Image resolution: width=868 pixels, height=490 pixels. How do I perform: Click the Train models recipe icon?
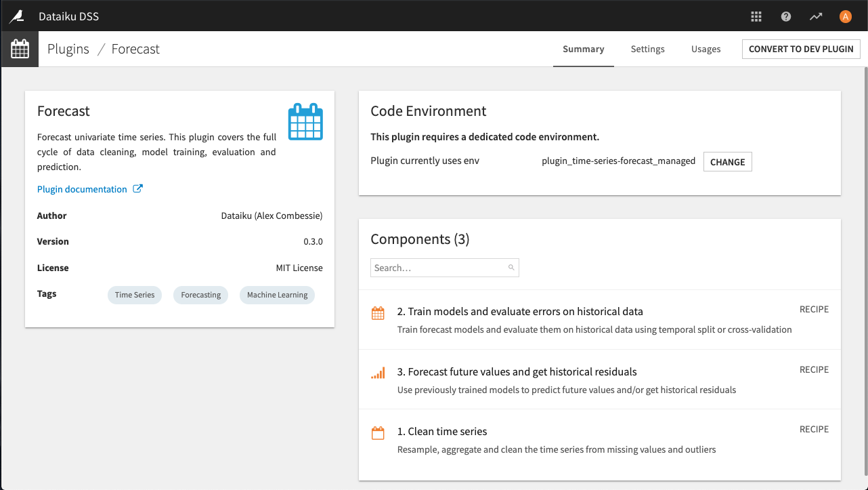coord(378,313)
